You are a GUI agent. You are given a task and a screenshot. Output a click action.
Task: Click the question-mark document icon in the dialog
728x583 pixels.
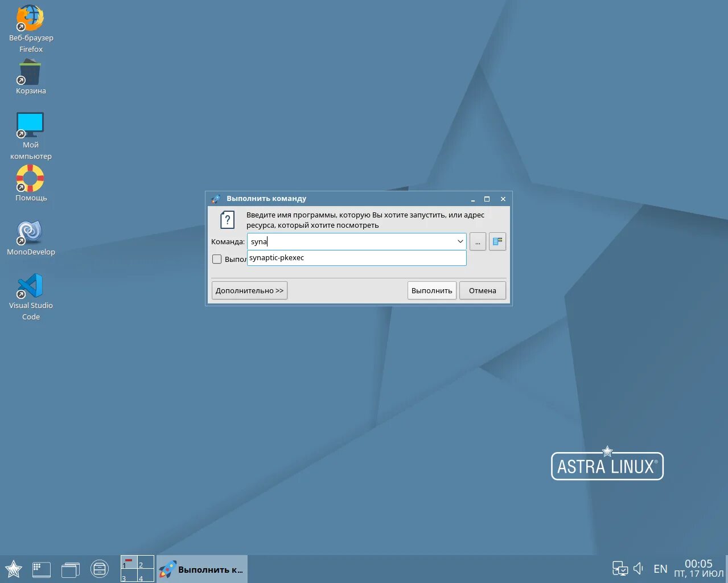(x=227, y=220)
